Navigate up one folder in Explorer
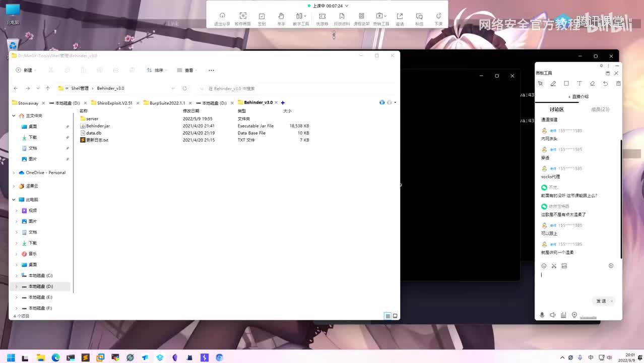The image size is (644, 363). pyautogui.click(x=48, y=88)
